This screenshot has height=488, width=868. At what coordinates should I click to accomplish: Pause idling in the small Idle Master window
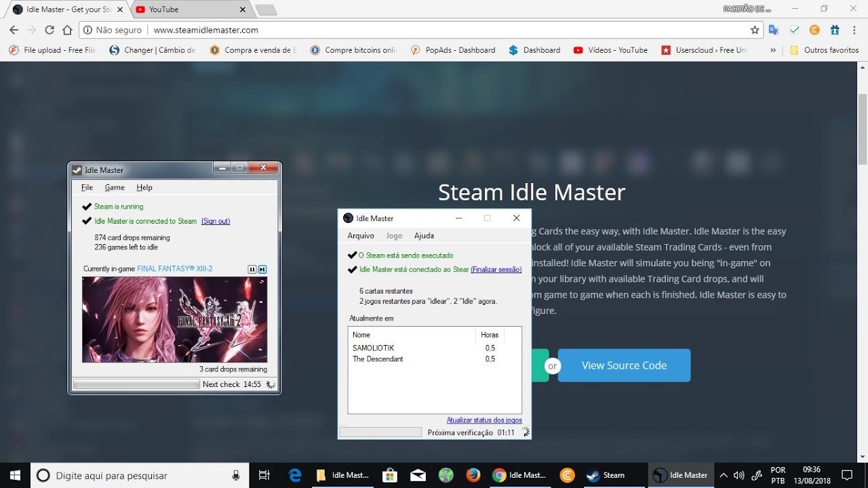(252, 269)
